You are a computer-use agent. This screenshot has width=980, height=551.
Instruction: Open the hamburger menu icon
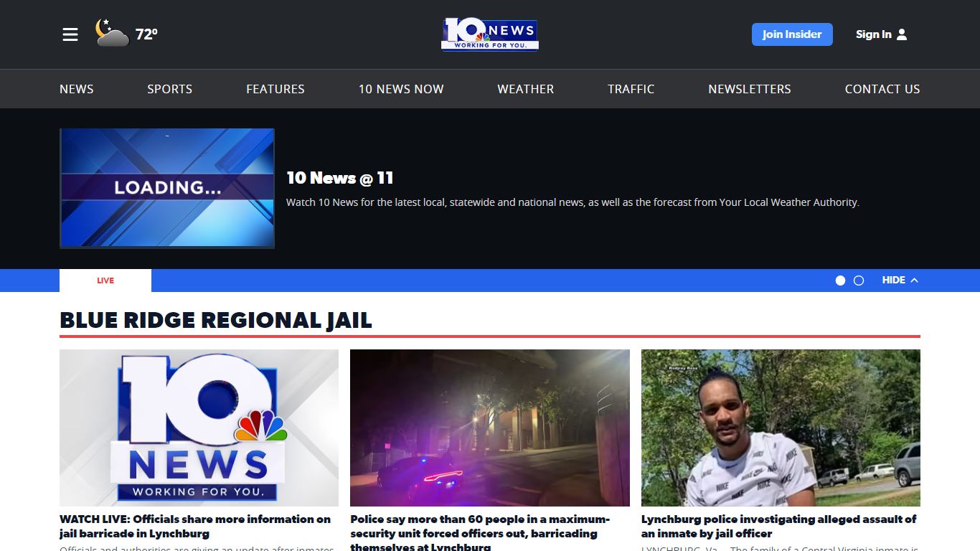tap(70, 34)
